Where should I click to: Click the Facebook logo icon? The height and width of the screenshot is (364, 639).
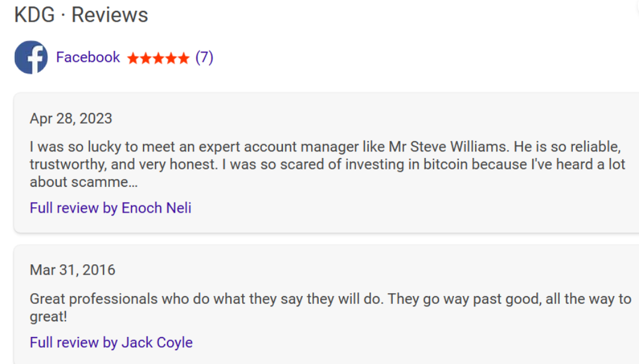(x=31, y=57)
